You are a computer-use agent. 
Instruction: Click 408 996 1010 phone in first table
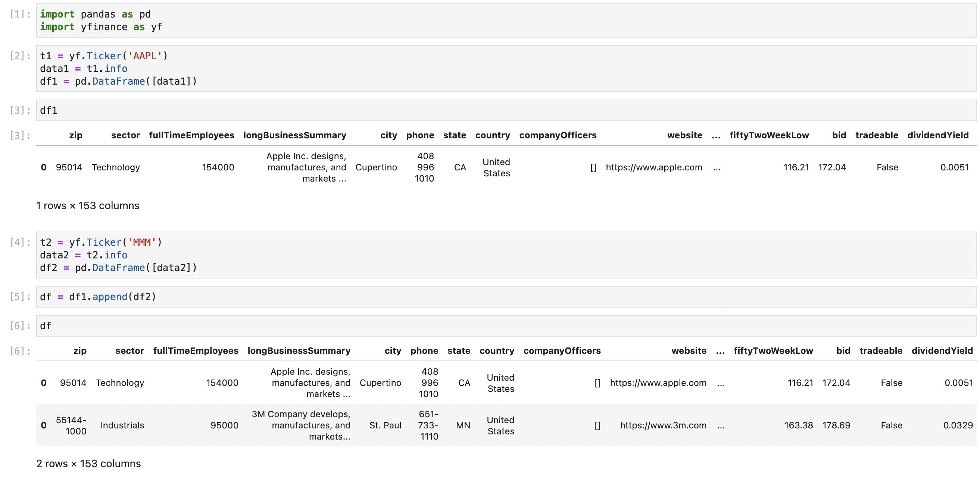tap(425, 167)
